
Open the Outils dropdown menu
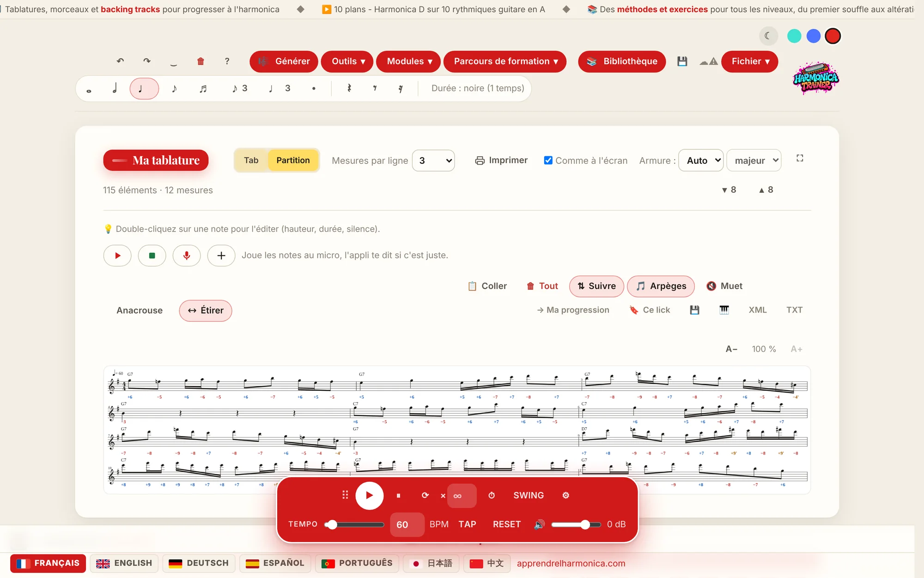(347, 61)
